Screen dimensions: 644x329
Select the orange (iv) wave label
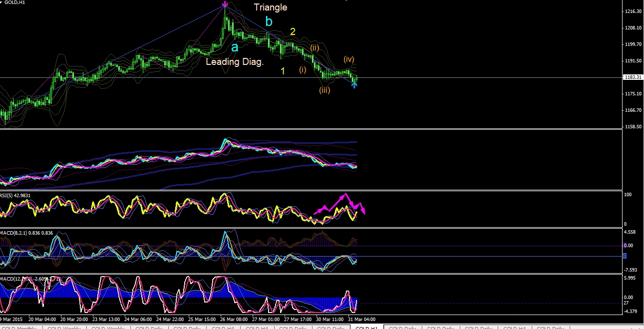(349, 59)
